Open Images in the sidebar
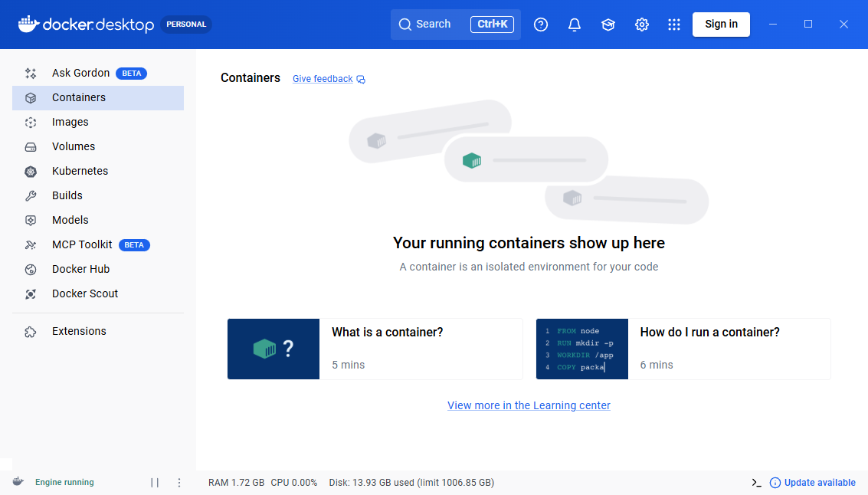The height and width of the screenshot is (495, 868). (70, 122)
